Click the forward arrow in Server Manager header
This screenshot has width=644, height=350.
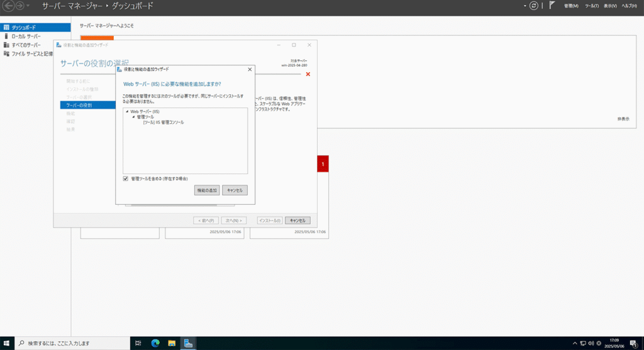click(x=19, y=6)
